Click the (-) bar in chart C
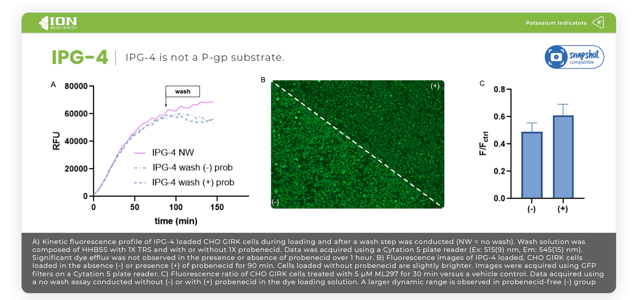 (x=531, y=165)
